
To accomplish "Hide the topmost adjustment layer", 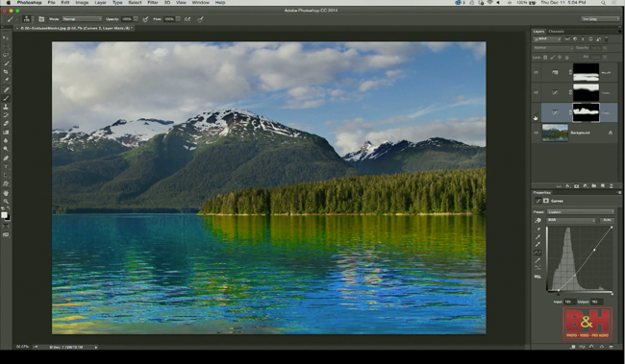I will tap(536, 72).
